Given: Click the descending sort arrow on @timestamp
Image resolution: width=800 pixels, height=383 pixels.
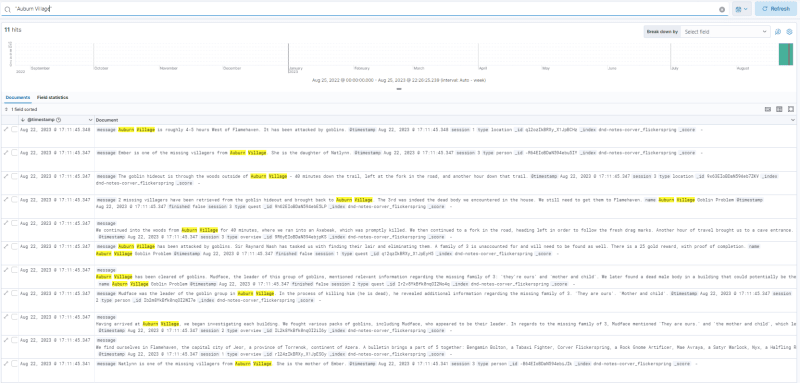Looking at the screenshot, I should [x=22, y=120].
